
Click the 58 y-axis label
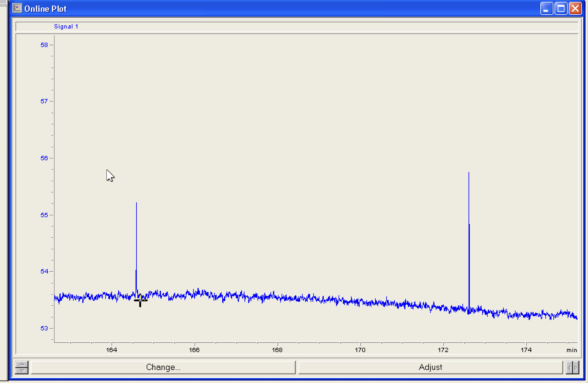44,45
